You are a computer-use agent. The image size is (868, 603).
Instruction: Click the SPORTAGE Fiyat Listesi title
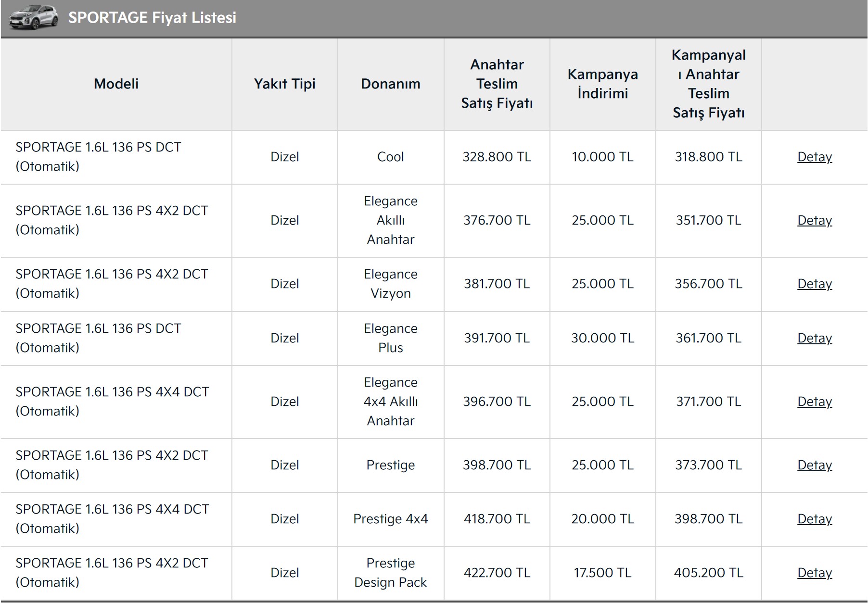click(152, 18)
